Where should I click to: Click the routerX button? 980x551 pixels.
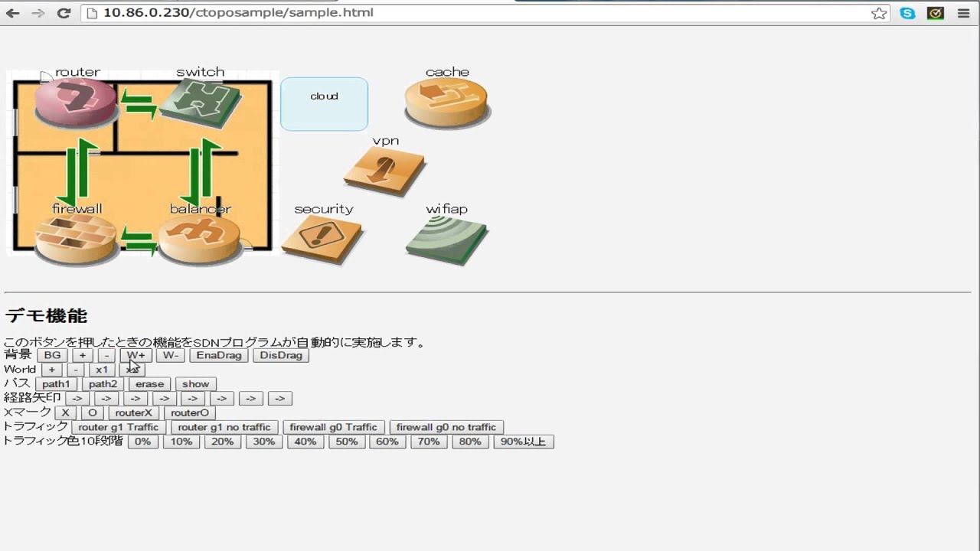[x=133, y=413]
